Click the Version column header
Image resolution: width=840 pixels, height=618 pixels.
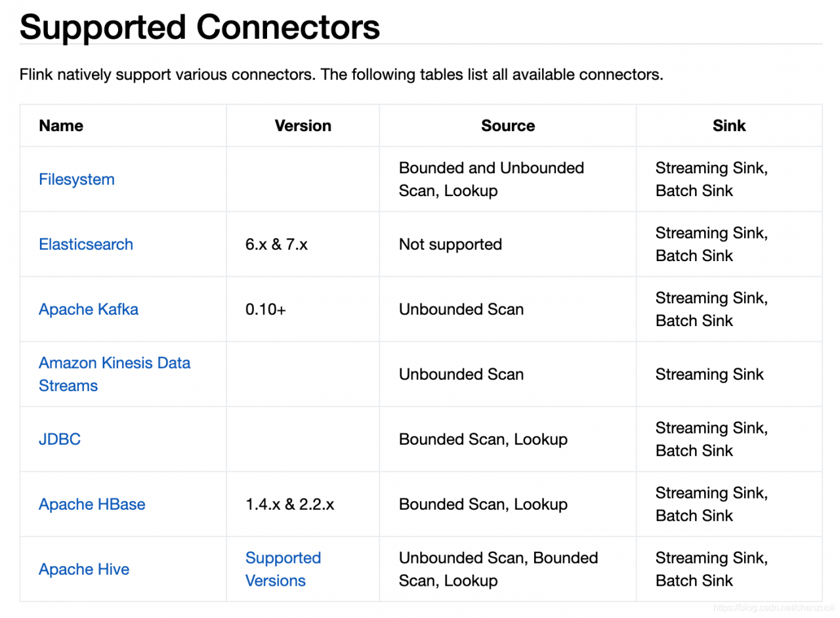[303, 125]
